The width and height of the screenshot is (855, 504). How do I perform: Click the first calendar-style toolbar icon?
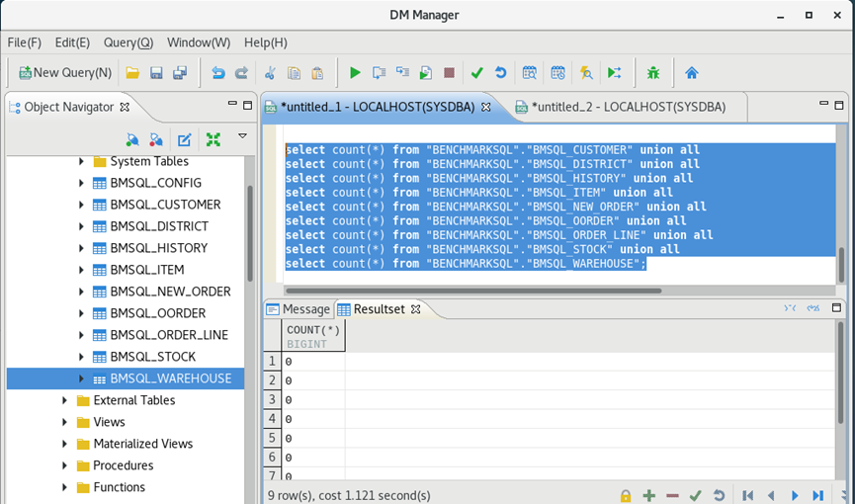point(530,72)
